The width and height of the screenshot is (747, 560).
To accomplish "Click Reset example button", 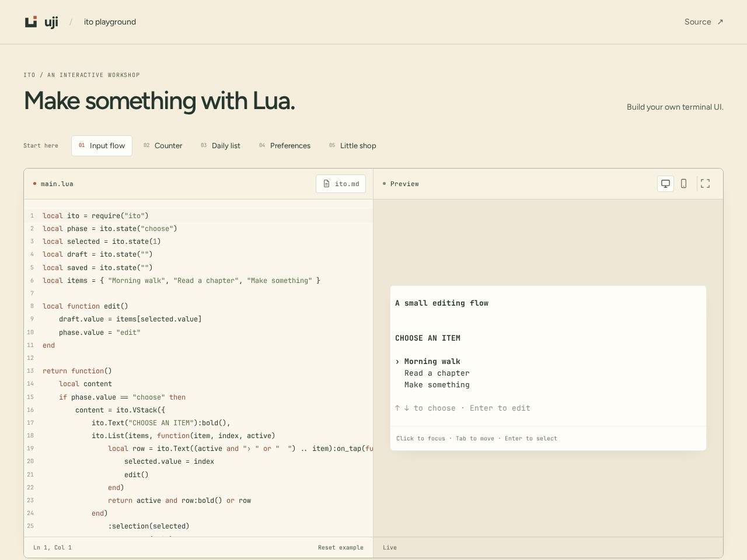I will (341, 548).
